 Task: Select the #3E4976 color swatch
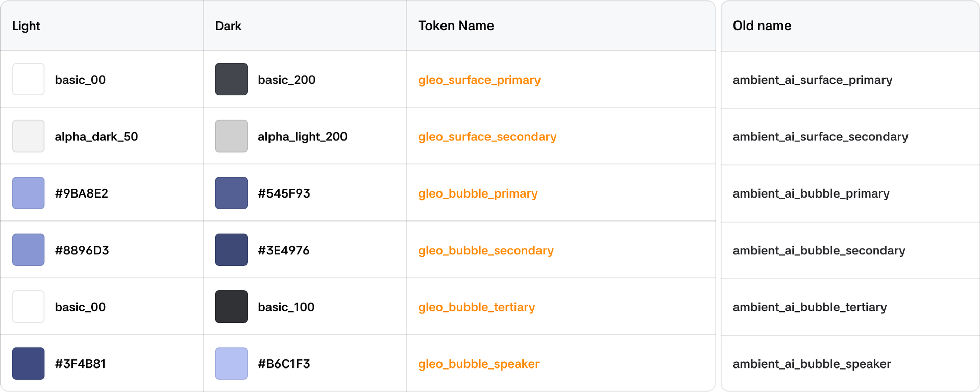pyautogui.click(x=231, y=250)
